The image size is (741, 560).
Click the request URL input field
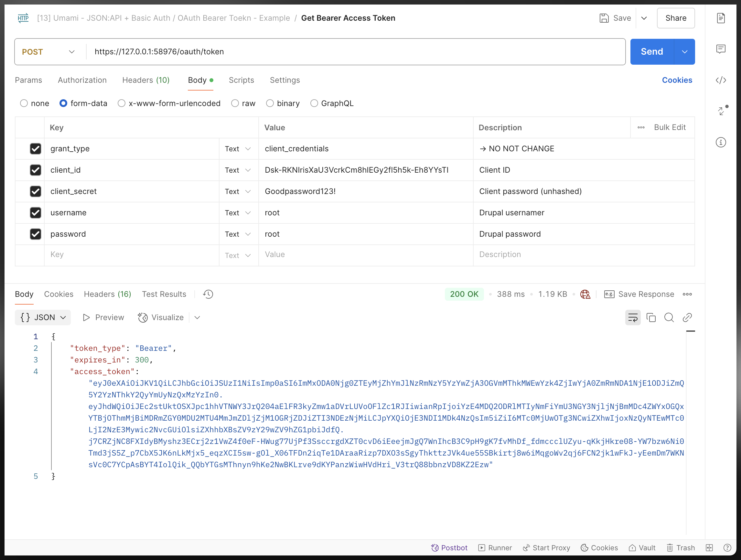tap(355, 52)
